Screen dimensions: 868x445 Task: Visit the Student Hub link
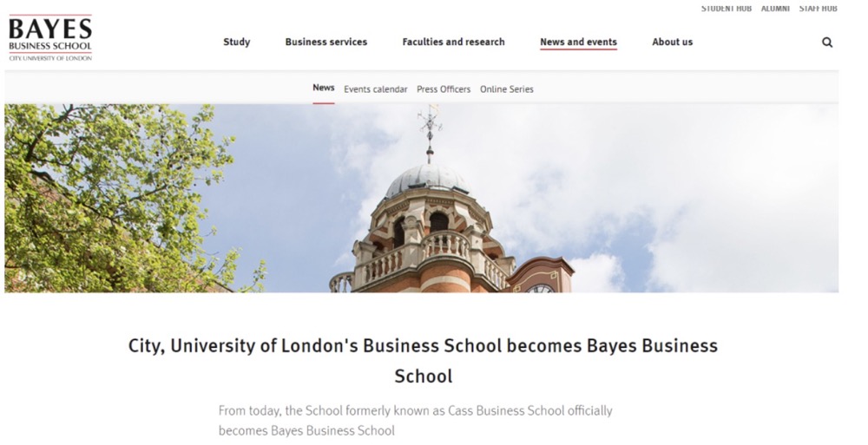click(727, 9)
